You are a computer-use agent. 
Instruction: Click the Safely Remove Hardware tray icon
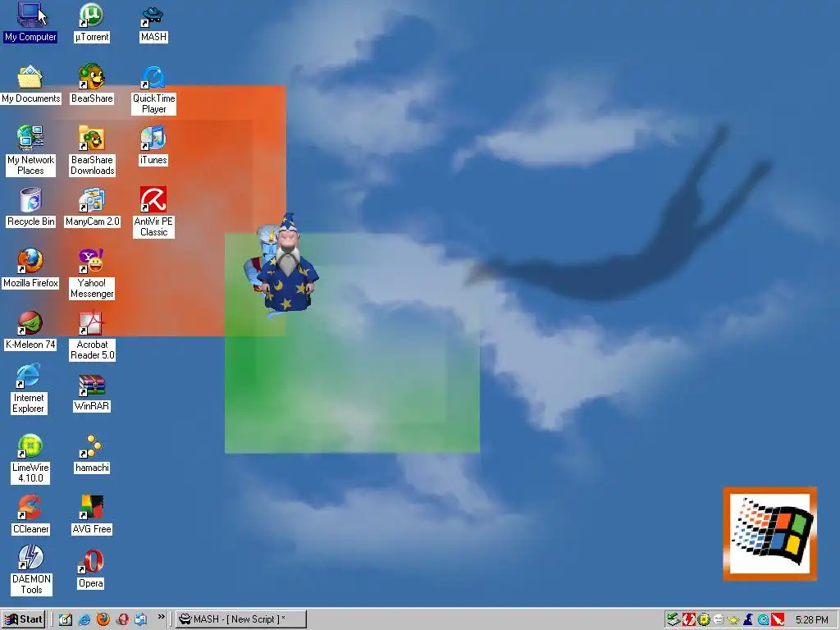pos(673,620)
